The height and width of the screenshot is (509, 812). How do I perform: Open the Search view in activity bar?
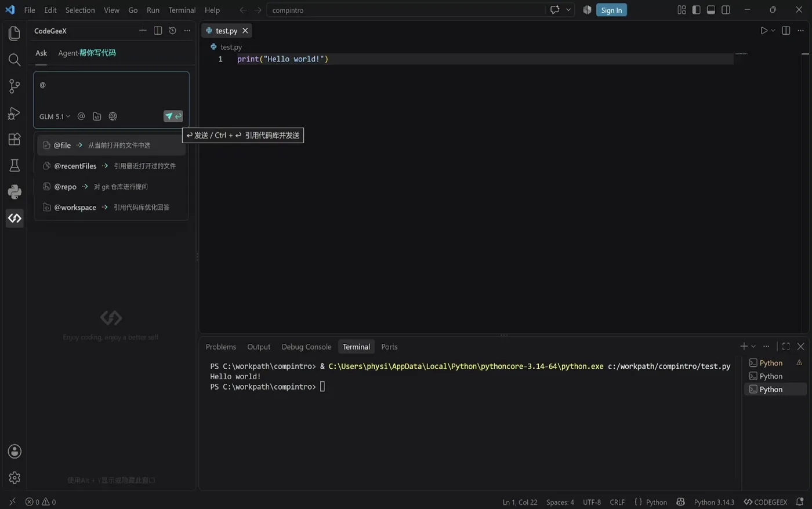point(14,60)
